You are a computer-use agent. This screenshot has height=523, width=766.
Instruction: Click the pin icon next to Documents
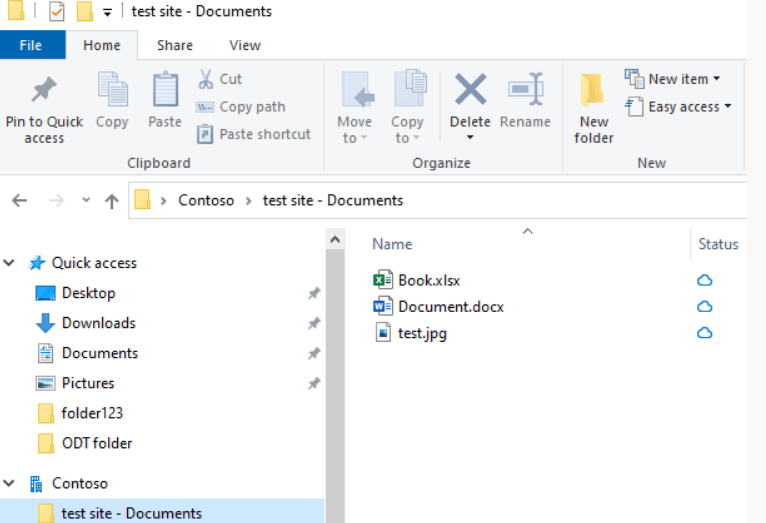click(314, 353)
